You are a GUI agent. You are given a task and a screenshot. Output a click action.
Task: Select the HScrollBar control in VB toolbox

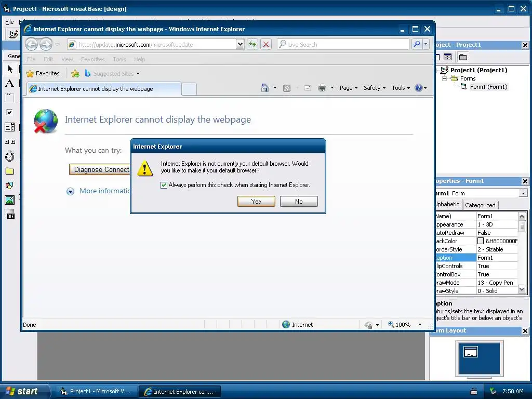click(x=9, y=142)
